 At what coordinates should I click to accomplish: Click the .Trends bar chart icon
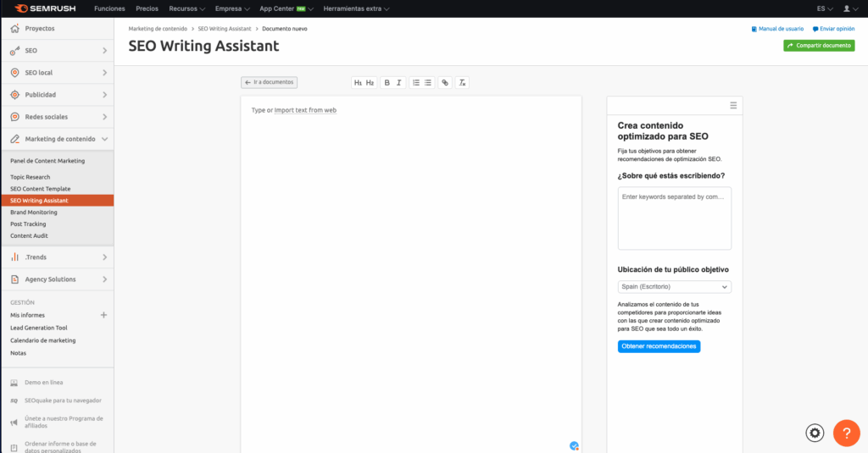pyautogui.click(x=15, y=257)
